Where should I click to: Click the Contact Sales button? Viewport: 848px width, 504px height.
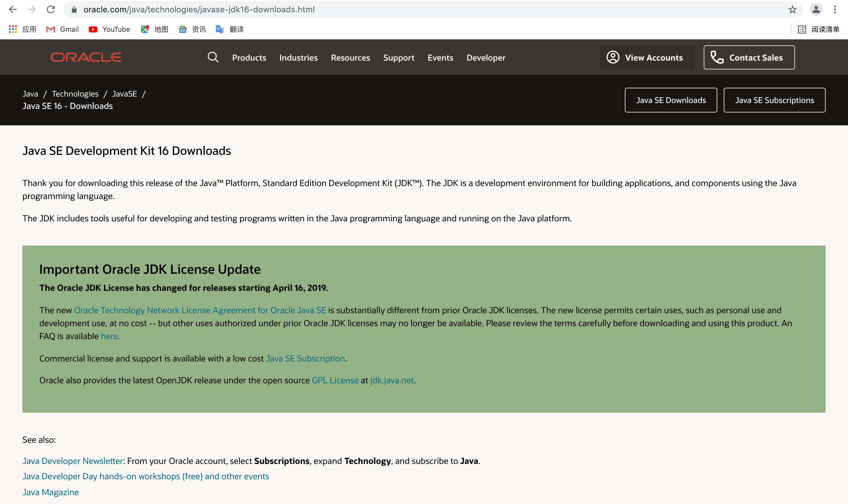pyautogui.click(x=749, y=57)
